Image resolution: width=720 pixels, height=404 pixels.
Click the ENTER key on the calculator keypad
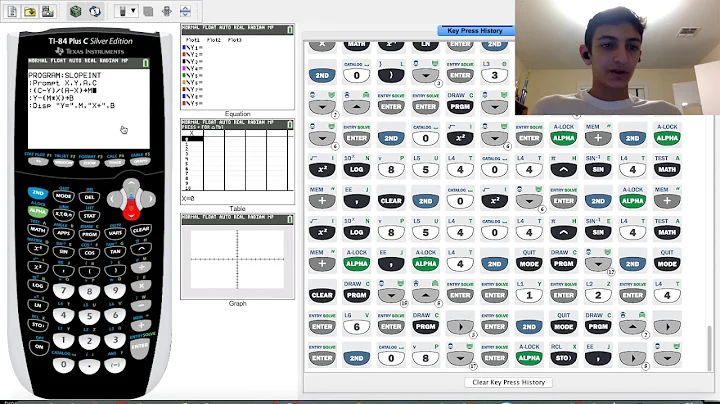[140, 347]
